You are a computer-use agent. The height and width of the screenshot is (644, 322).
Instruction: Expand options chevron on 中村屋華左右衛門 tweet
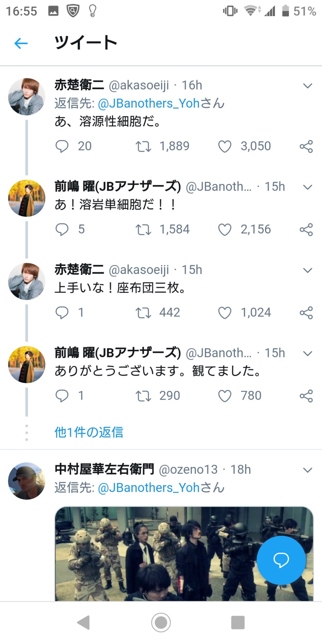point(308,470)
